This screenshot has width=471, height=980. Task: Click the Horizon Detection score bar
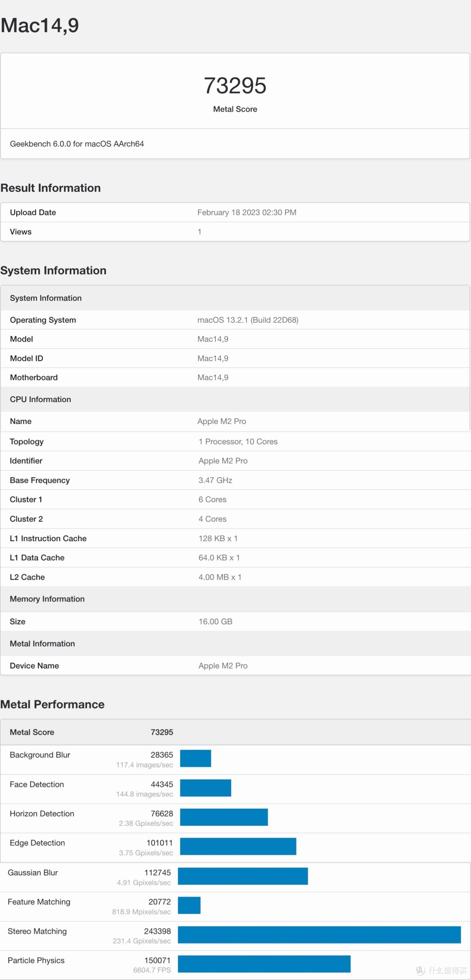(224, 817)
